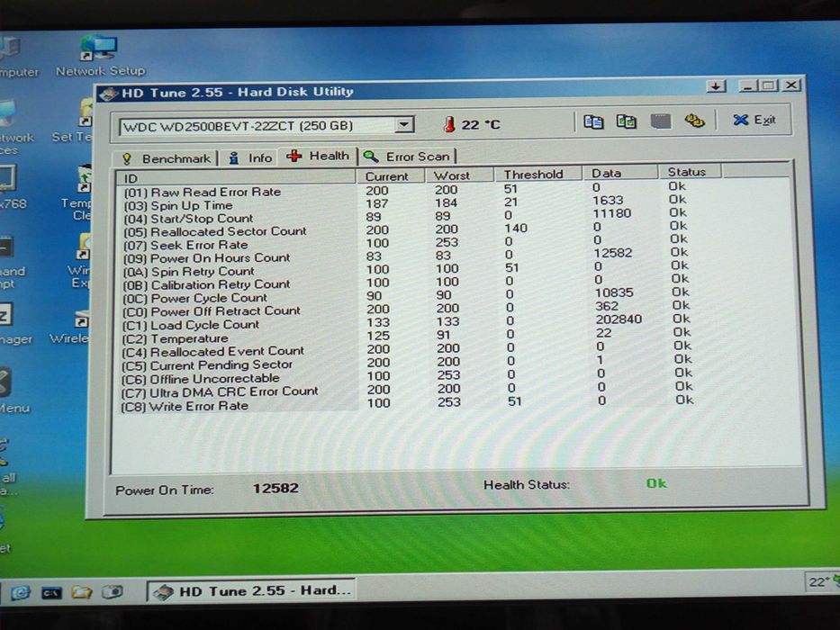840x630 pixels.
Task: Select the Write Error Rate row
Action: coord(407,404)
